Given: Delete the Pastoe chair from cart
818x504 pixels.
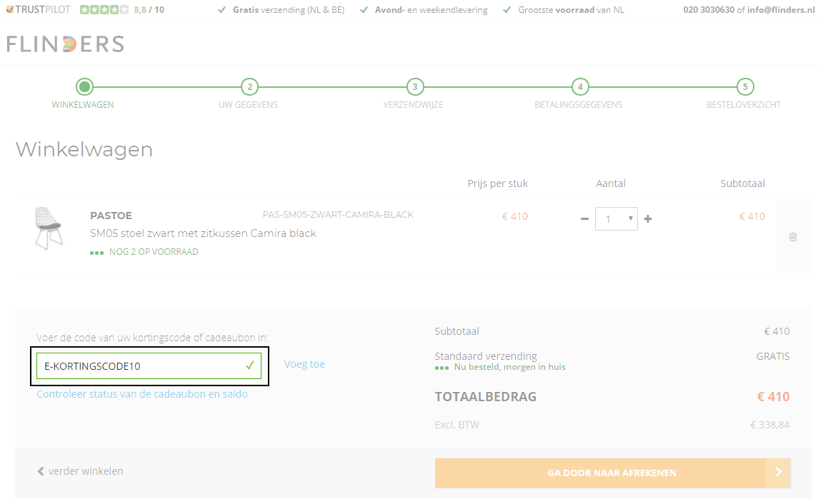Looking at the screenshot, I should click(x=793, y=237).
